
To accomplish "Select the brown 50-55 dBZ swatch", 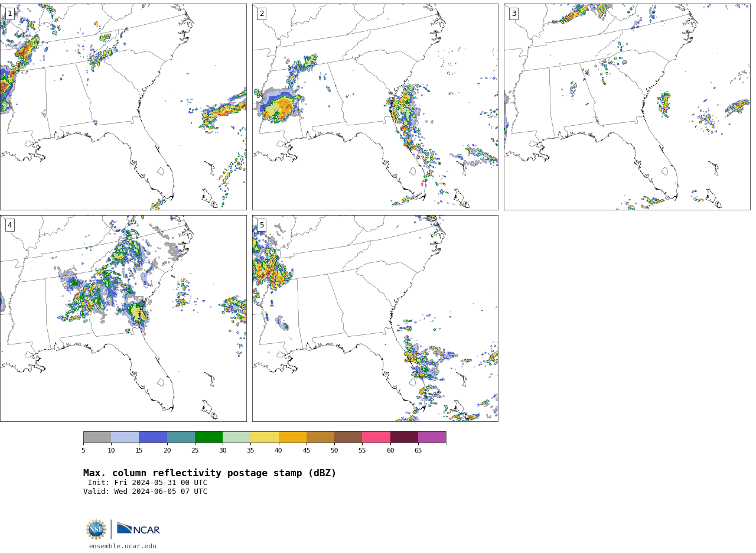I will click(348, 437).
